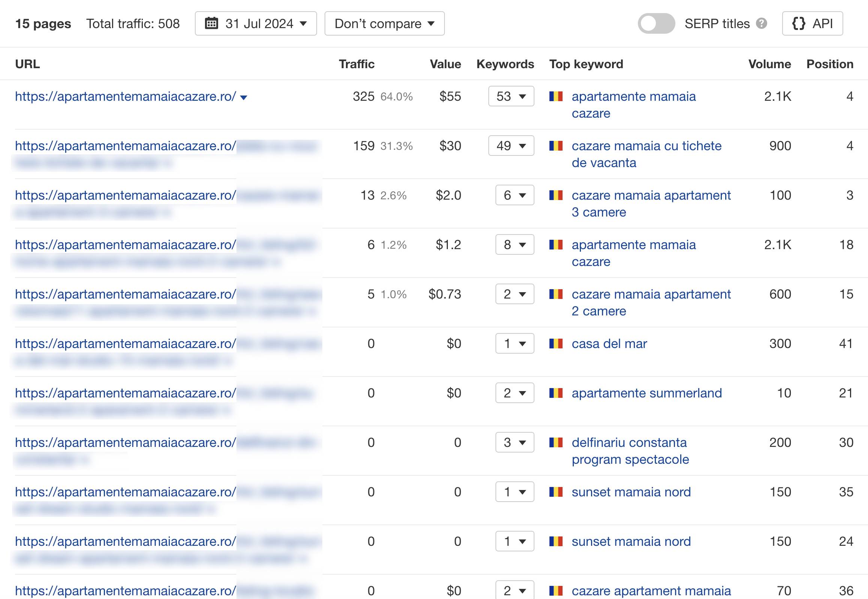Image resolution: width=868 pixels, height=599 pixels.
Task: Click the SERP titles help question mark
Action: point(762,24)
